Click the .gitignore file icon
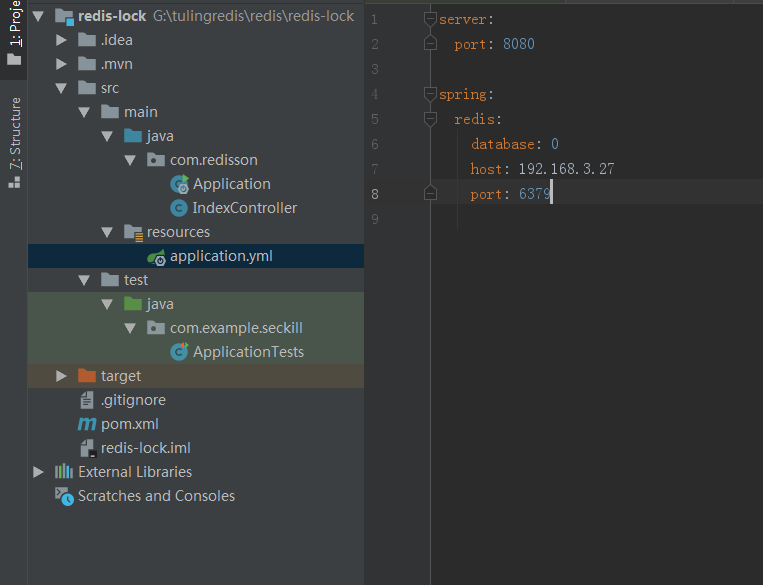Viewport: 763px width, 585px height. coord(87,400)
